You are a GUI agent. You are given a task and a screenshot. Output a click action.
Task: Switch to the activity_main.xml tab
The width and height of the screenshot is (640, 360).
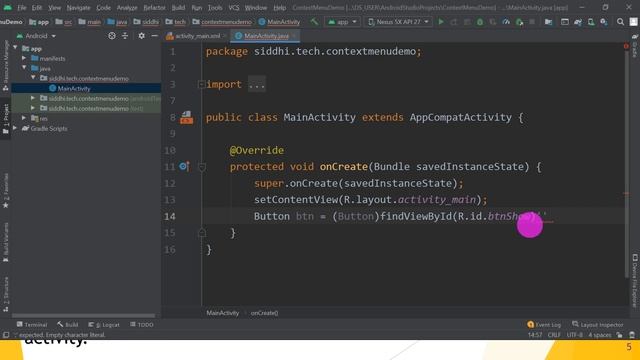(197, 36)
